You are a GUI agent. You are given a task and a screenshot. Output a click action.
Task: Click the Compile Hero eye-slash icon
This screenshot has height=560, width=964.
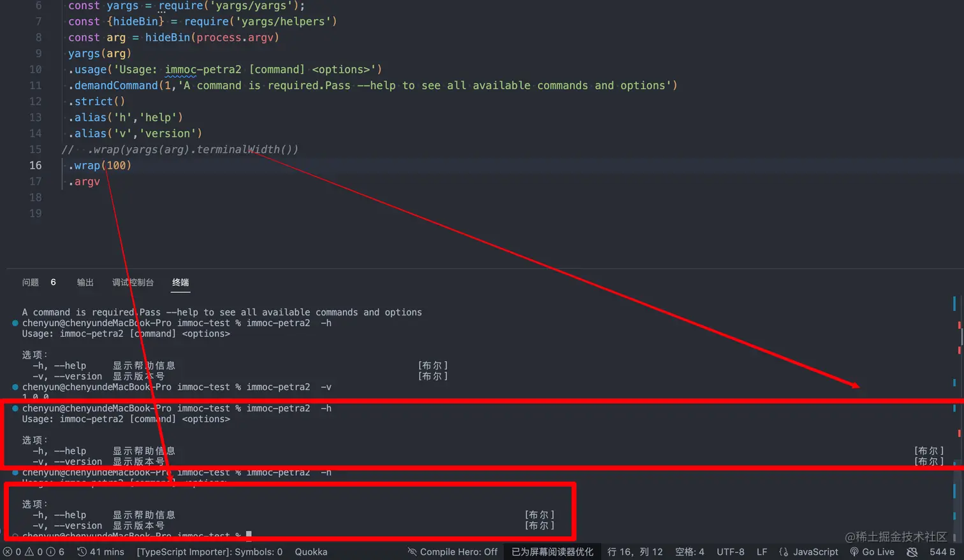412,552
